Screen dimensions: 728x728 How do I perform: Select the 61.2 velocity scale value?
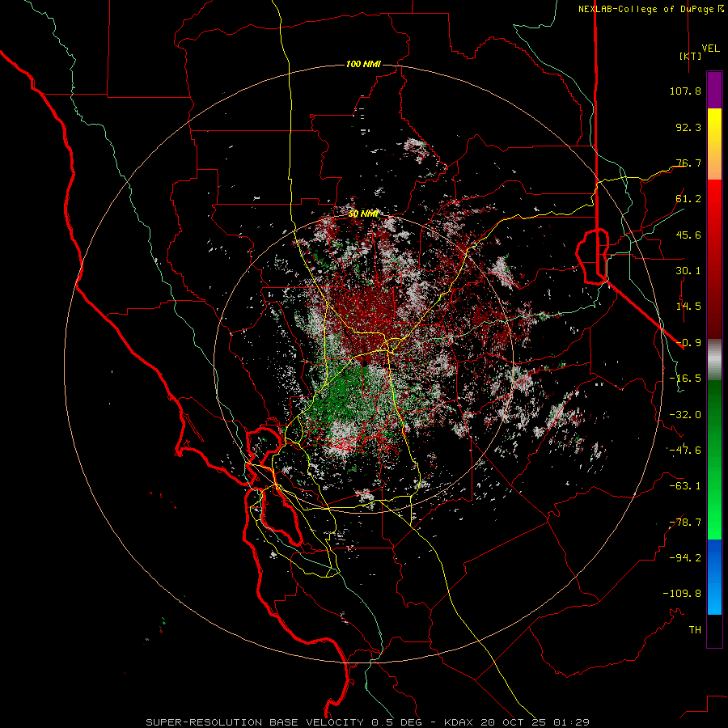point(688,199)
